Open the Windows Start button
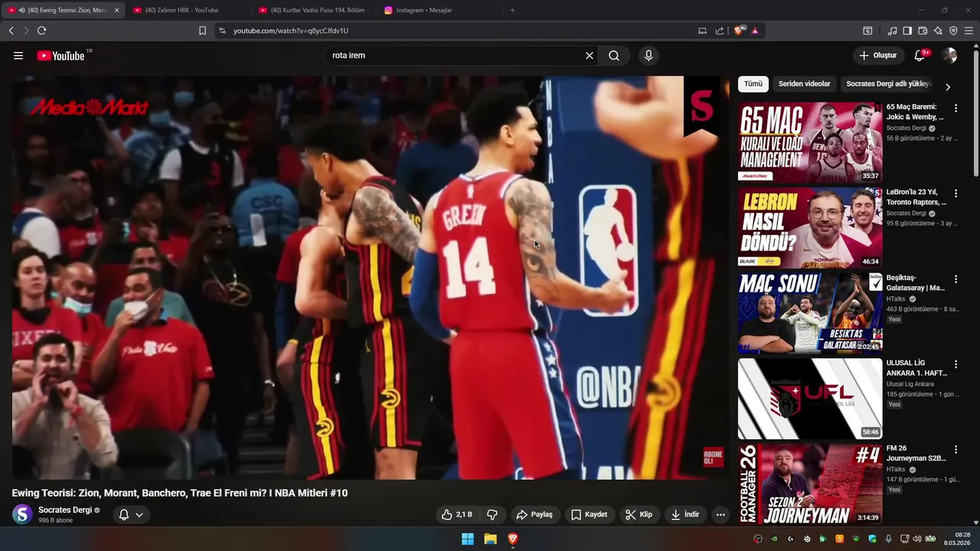Viewport: 980px width, 551px height. coord(468,539)
